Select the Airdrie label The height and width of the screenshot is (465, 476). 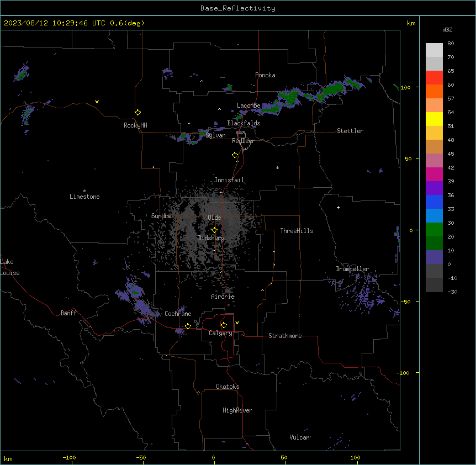pos(223,297)
